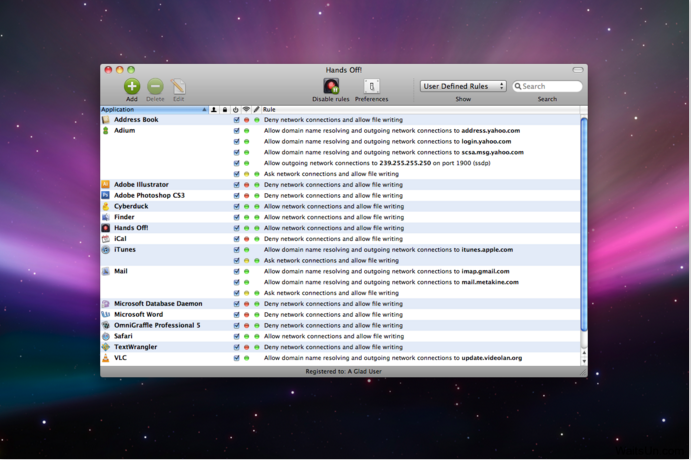691x460 pixels.
Task: Toggle the Adobe Illustrator rule checkbox
Action: (237, 185)
